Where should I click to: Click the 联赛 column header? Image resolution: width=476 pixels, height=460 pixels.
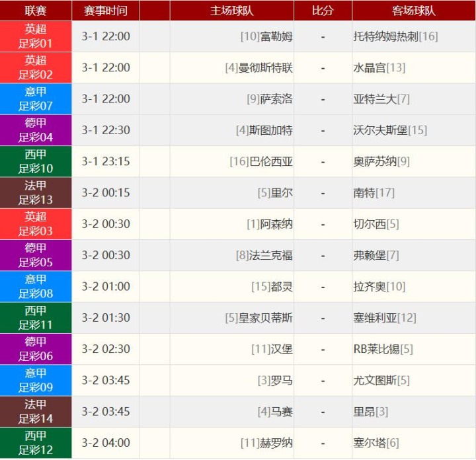pyautogui.click(x=36, y=11)
